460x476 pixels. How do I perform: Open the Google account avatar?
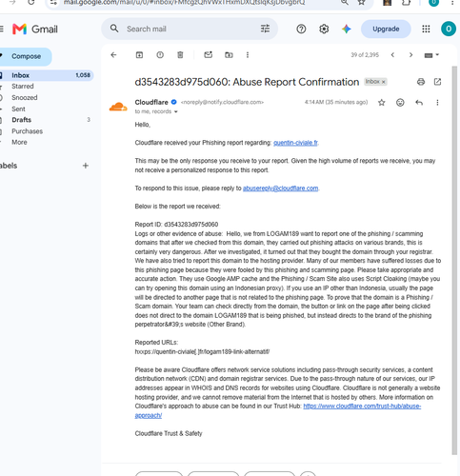point(449,29)
